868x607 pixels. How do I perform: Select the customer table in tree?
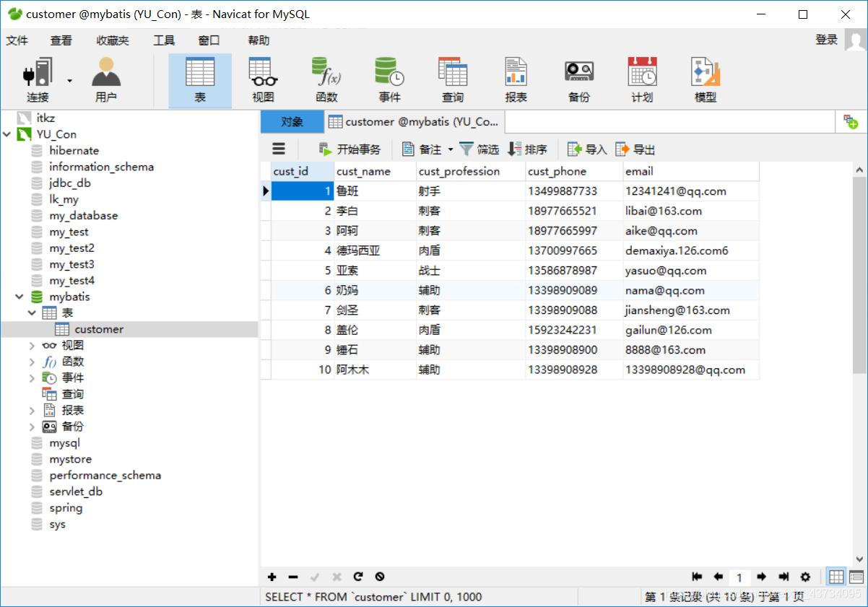coord(99,329)
